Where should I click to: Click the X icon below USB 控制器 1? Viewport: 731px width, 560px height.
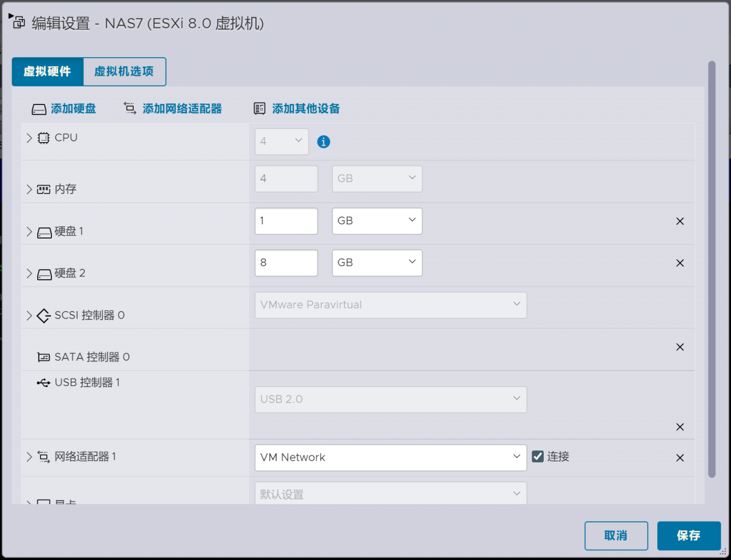[x=680, y=426]
